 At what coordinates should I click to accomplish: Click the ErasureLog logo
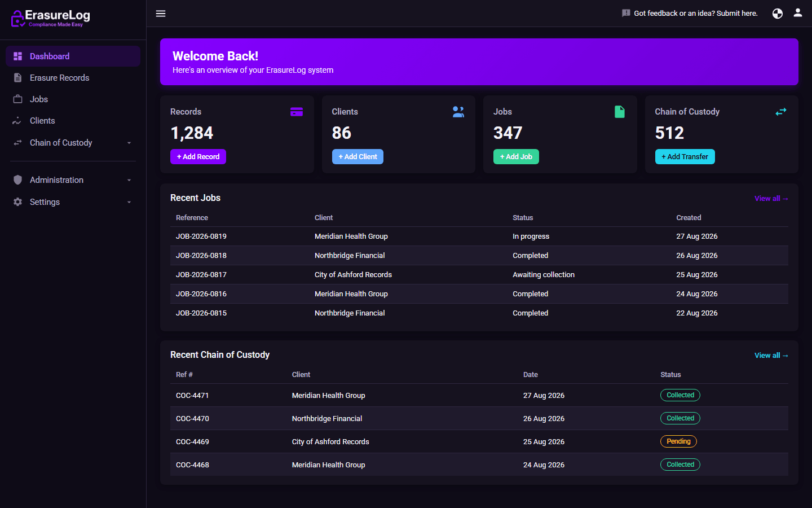pyautogui.click(x=51, y=18)
